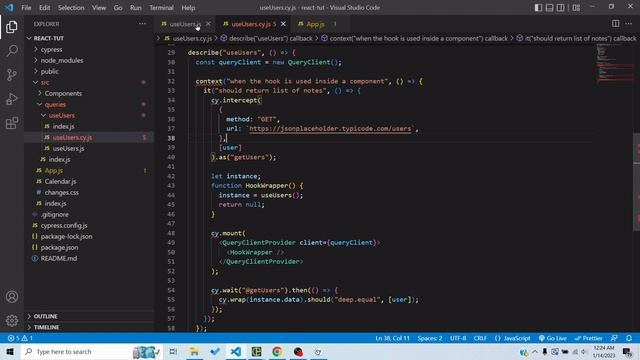Click Prettier status bar item
The width and height of the screenshot is (640, 360).
pyautogui.click(x=588, y=338)
